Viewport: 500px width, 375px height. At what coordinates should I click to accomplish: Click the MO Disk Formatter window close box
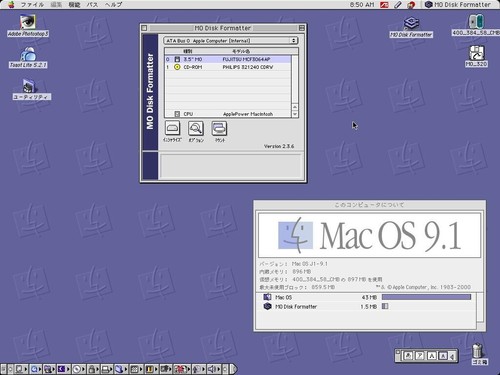tap(144, 28)
